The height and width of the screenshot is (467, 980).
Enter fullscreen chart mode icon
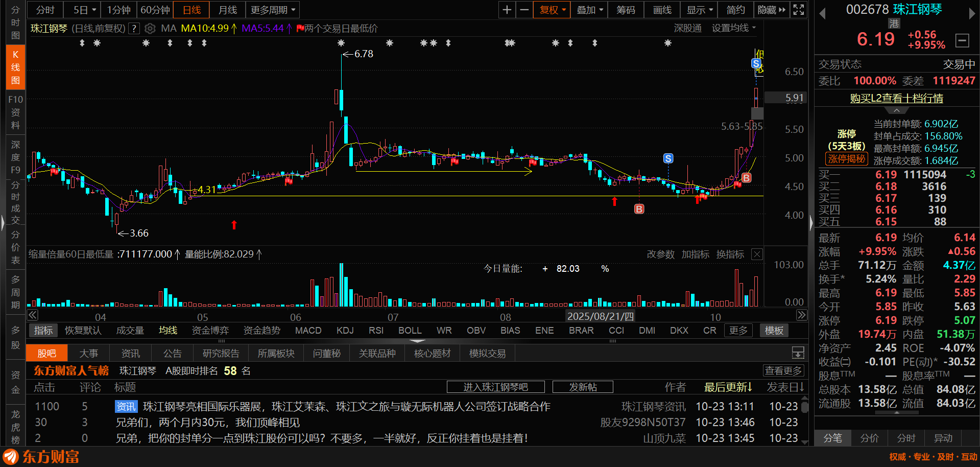point(799,10)
